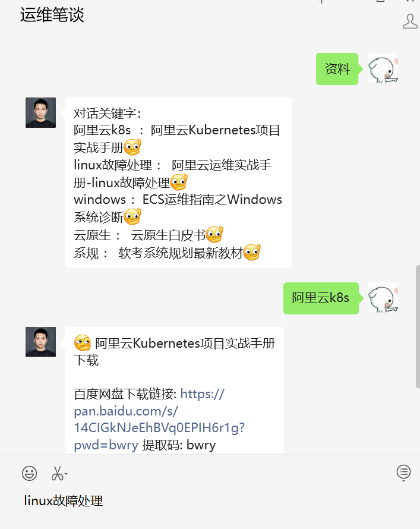Click your avatar next to 资料 message
Image resolution: width=420 pixels, height=529 pixels.
pyautogui.click(x=383, y=68)
